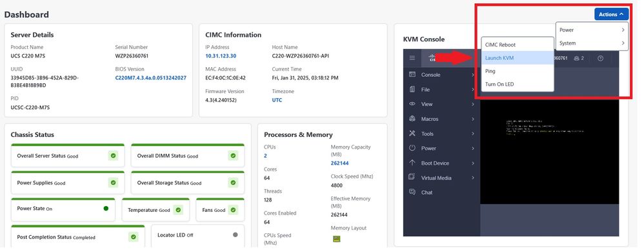This screenshot has height=252, width=644.
Task: Click the Tools wrench icon in KVM
Action: pos(412,134)
